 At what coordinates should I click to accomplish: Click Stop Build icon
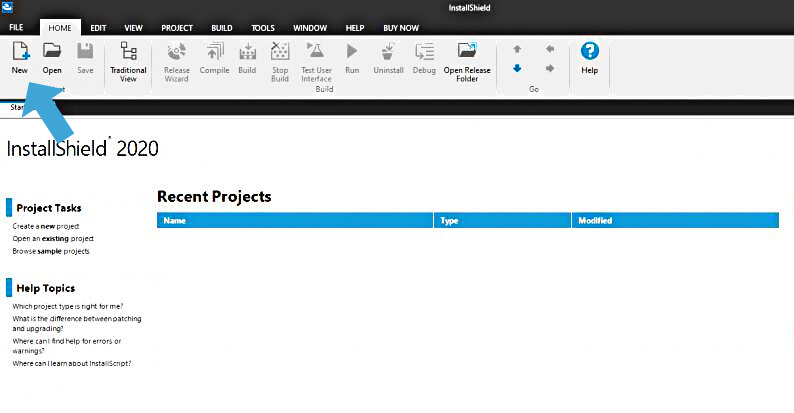[x=280, y=52]
